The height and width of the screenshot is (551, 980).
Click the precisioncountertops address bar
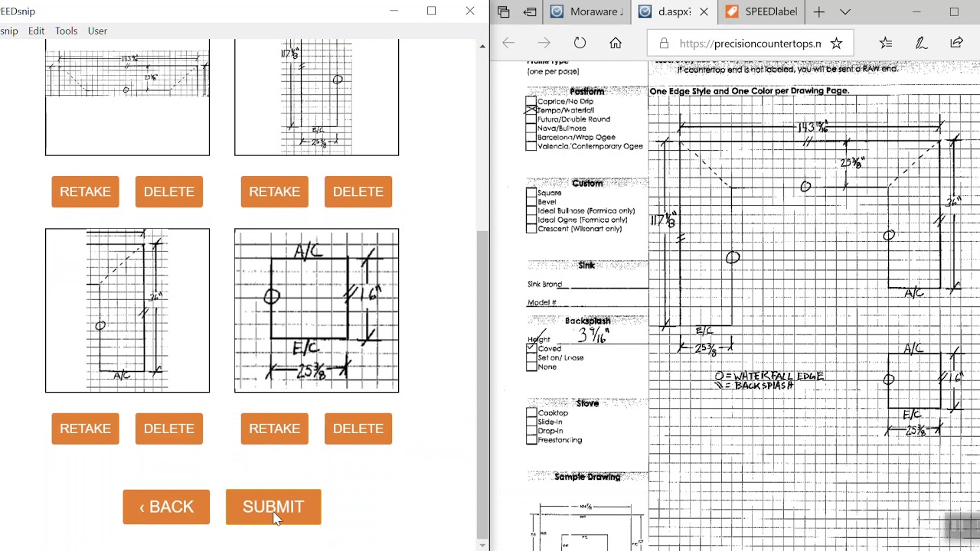coord(750,44)
